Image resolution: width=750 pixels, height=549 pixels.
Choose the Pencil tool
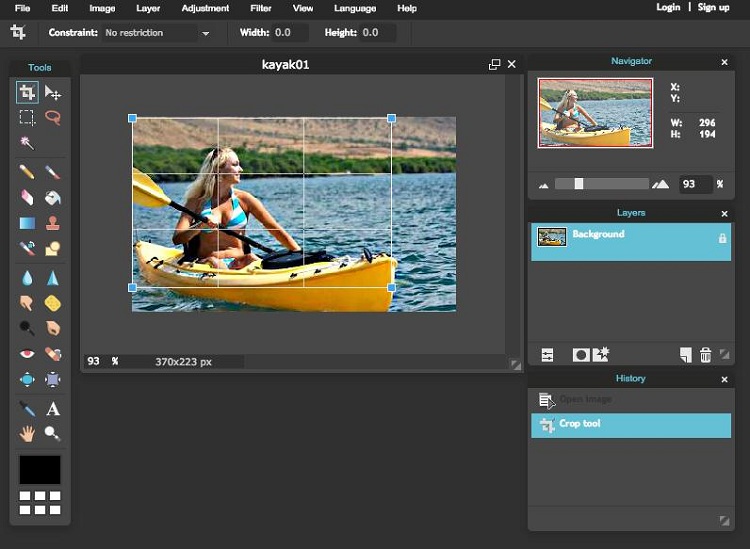(x=27, y=172)
